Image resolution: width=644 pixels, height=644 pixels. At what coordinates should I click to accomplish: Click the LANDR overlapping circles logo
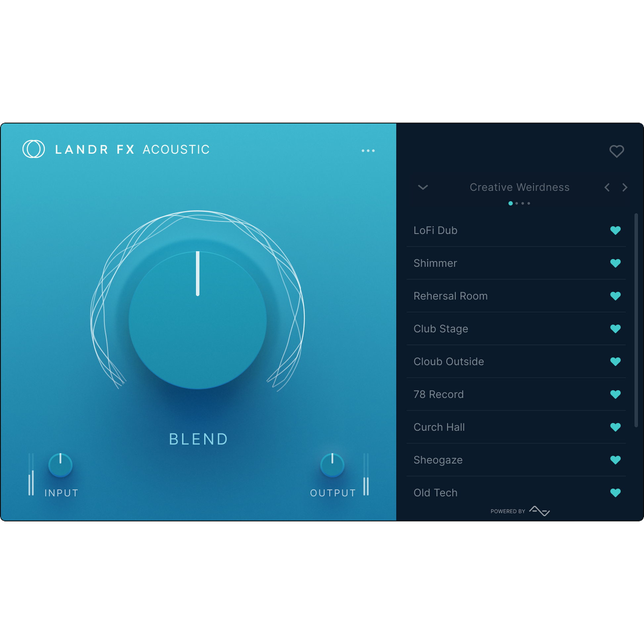pyautogui.click(x=33, y=149)
